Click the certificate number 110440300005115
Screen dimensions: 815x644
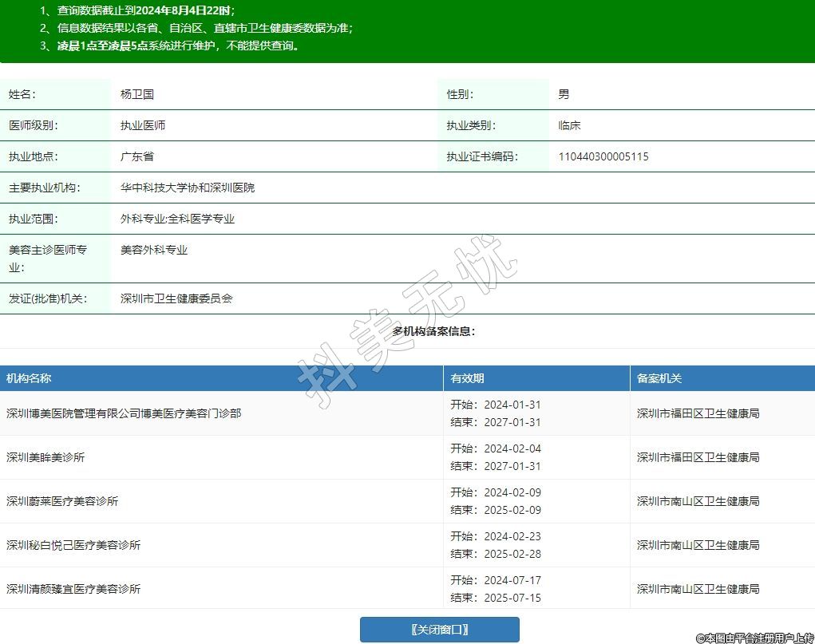pos(603,156)
